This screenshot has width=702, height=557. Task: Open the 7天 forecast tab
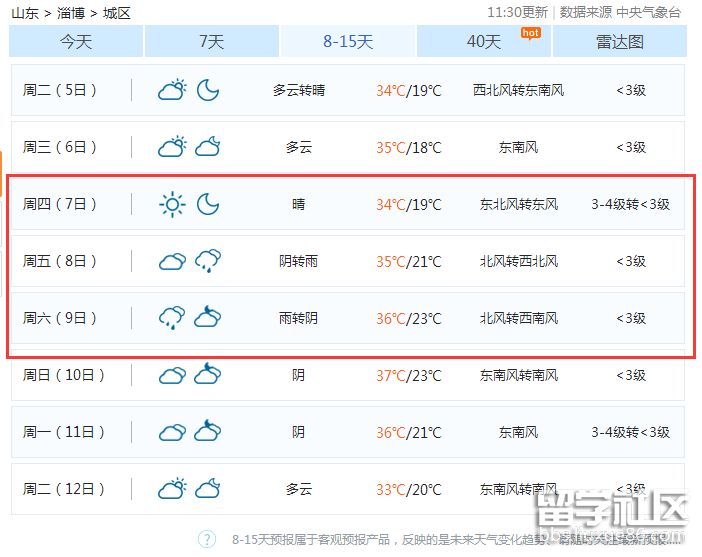click(212, 41)
